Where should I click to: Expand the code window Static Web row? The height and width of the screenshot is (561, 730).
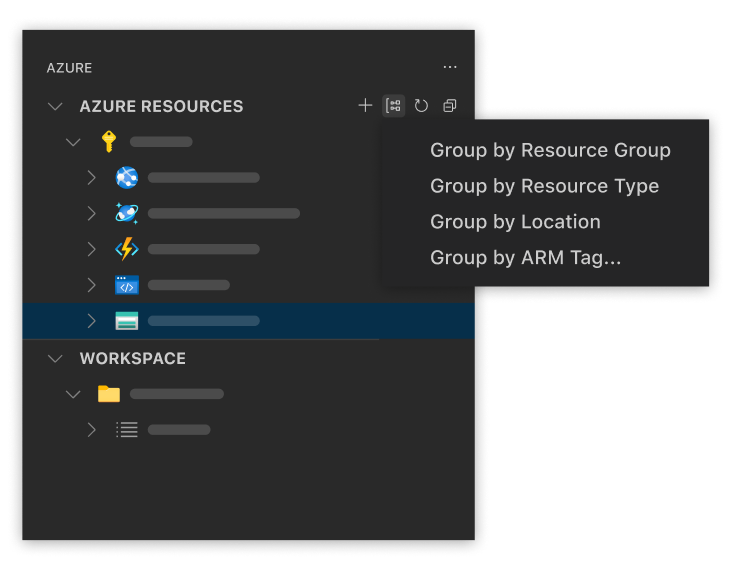coord(92,285)
